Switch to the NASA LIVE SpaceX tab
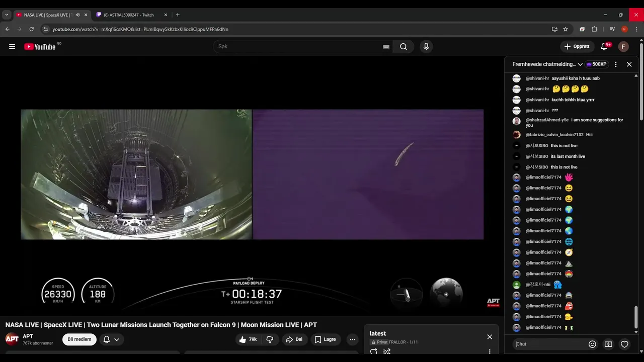Viewport: 644px width, 362px height. [48, 15]
